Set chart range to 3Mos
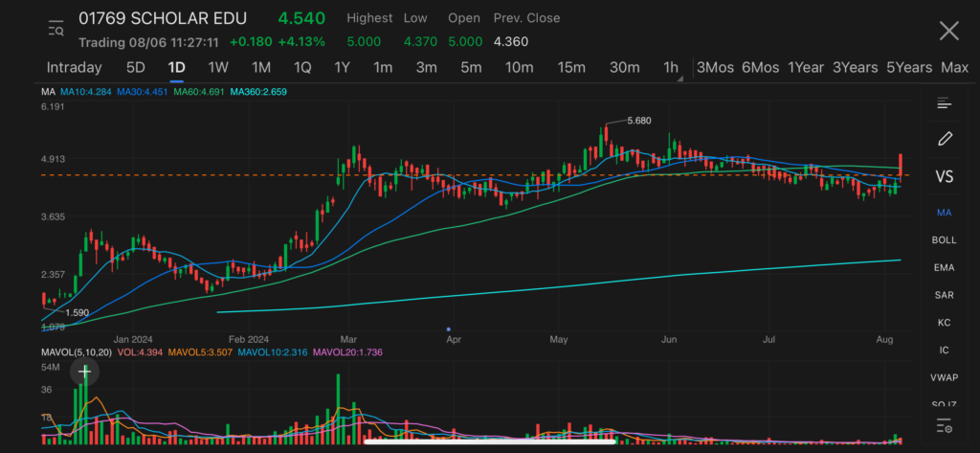The height and width of the screenshot is (453, 980). coord(715,67)
